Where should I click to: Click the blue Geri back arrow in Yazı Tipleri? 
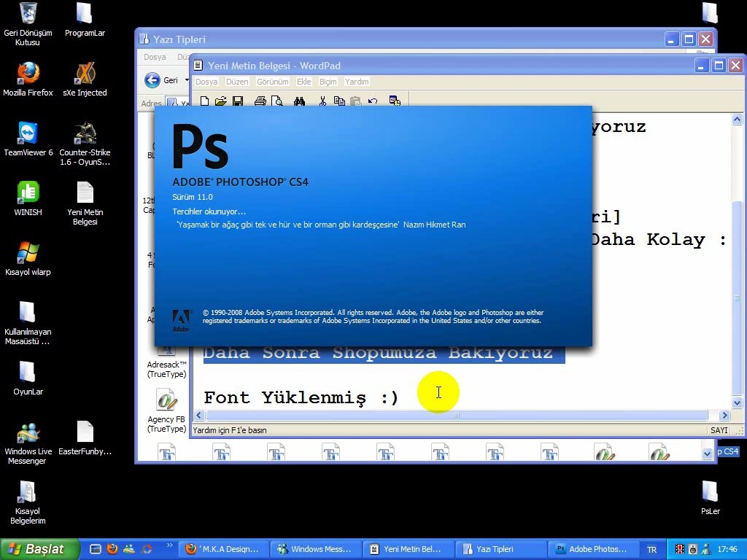coord(152,80)
